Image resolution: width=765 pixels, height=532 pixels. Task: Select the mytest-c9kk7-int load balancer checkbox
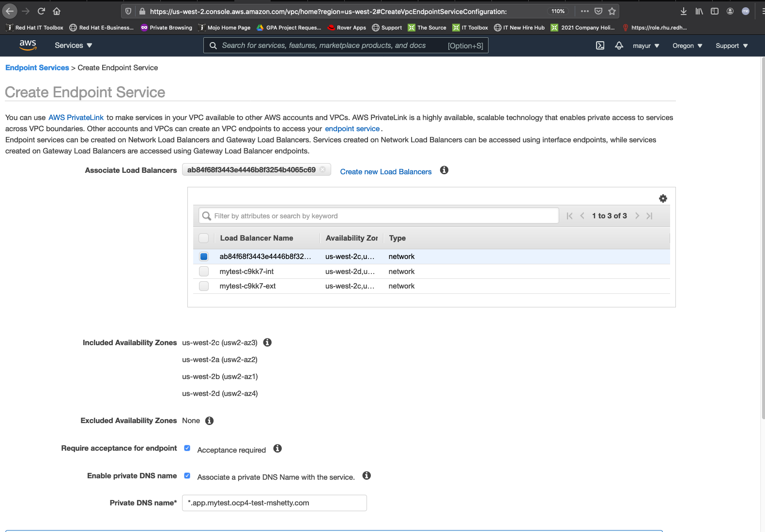tap(204, 272)
